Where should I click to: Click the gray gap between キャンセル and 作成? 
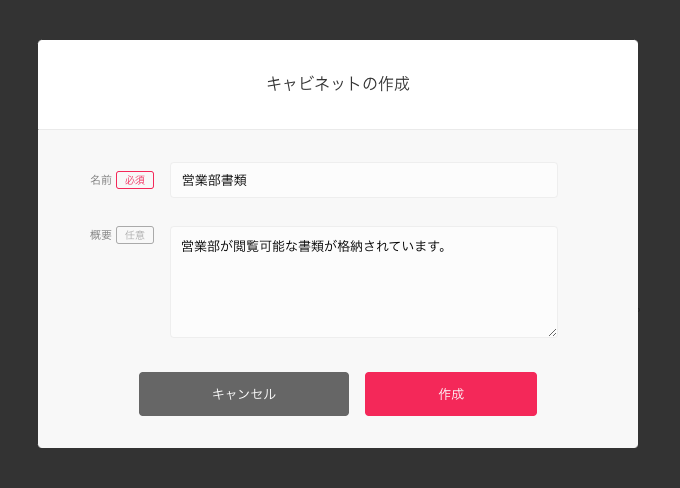tap(357, 394)
